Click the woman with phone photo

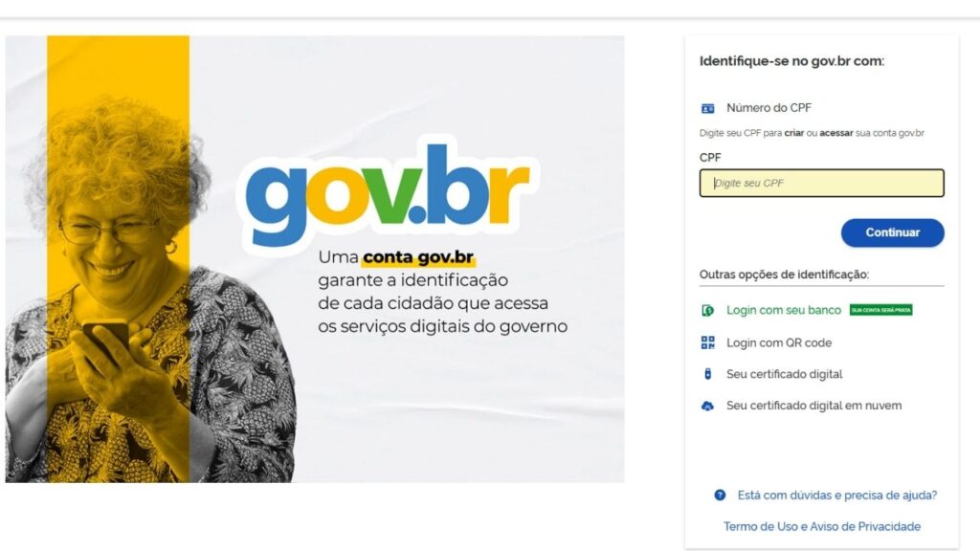point(150,291)
